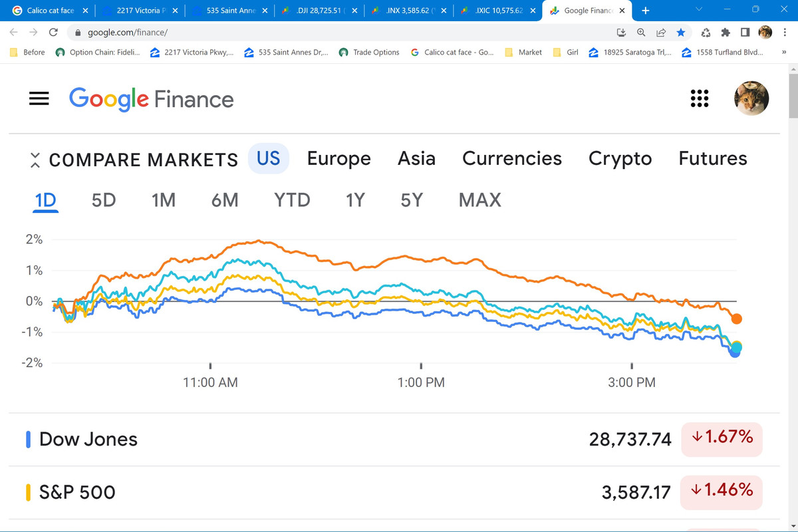Show hidden bookmarks double chevron
Viewport: 798px width, 532px height.
tap(783, 52)
